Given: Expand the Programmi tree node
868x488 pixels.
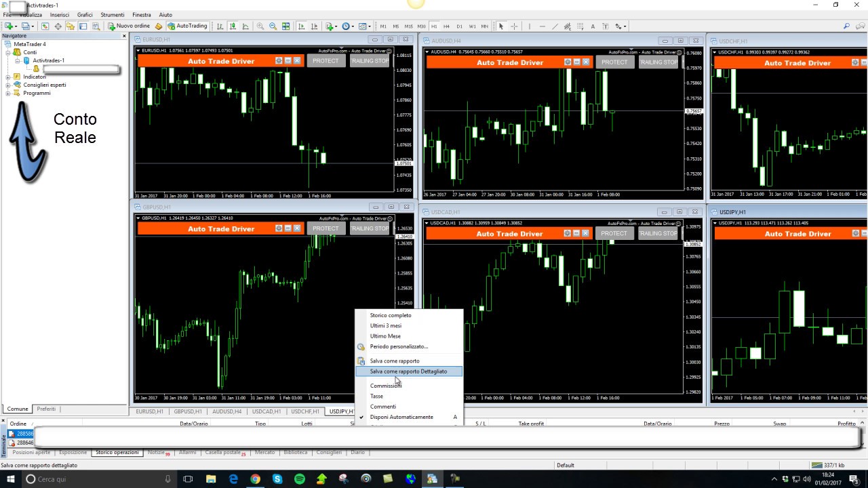Looking at the screenshot, I should pyautogui.click(x=8, y=93).
